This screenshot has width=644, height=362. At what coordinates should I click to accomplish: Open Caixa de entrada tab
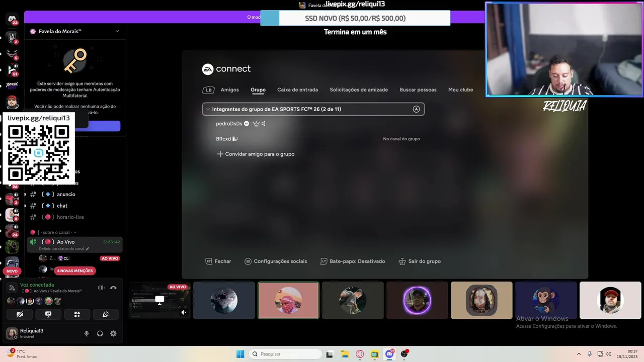click(x=297, y=89)
